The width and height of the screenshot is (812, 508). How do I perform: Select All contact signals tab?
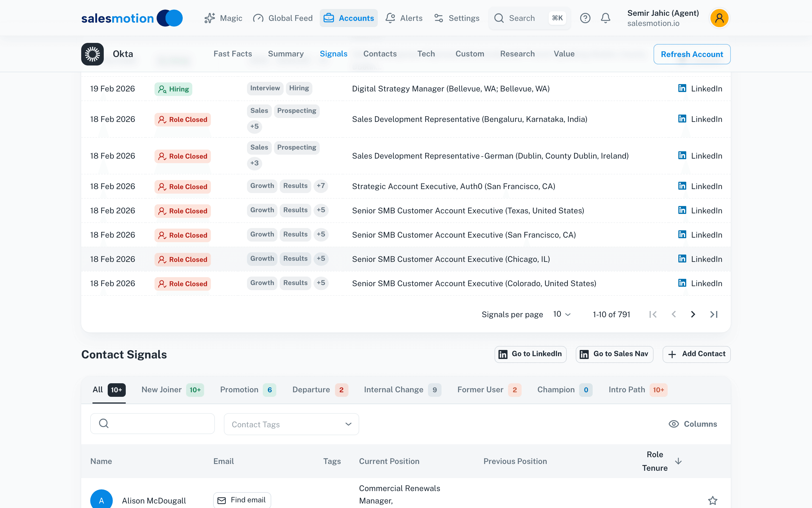click(x=109, y=390)
